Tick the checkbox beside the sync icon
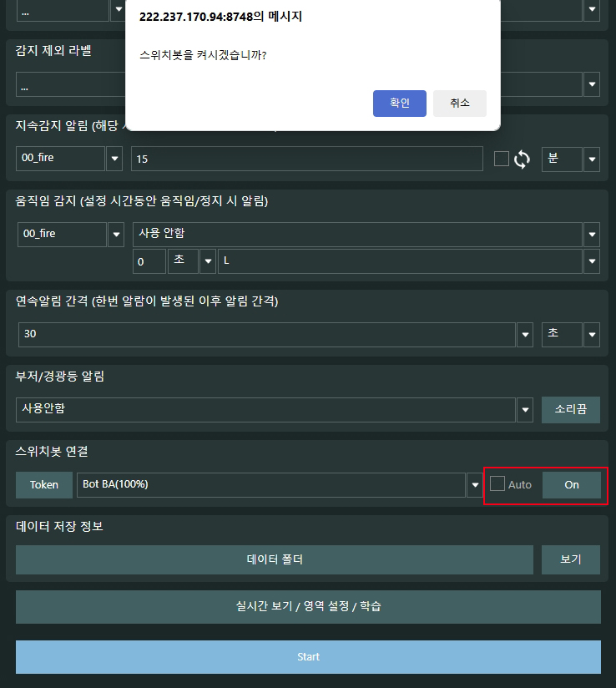The width and height of the screenshot is (616, 688). click(x=502, y=159)
